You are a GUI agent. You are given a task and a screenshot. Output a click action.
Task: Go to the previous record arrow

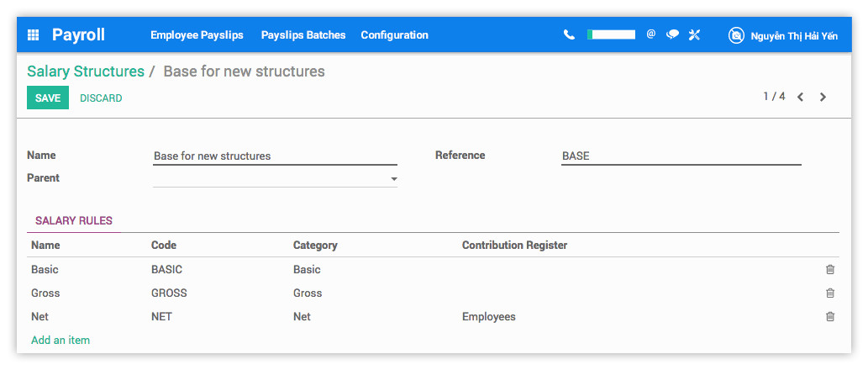[801, 98]
